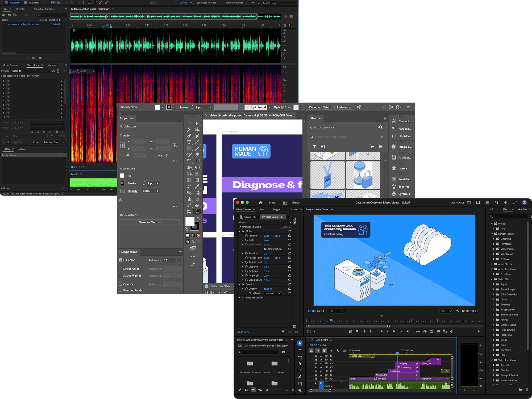The image size is (532, 399).
Task: Select the Selection tool in Premiere timeline
Action: (x=300, y=343)
